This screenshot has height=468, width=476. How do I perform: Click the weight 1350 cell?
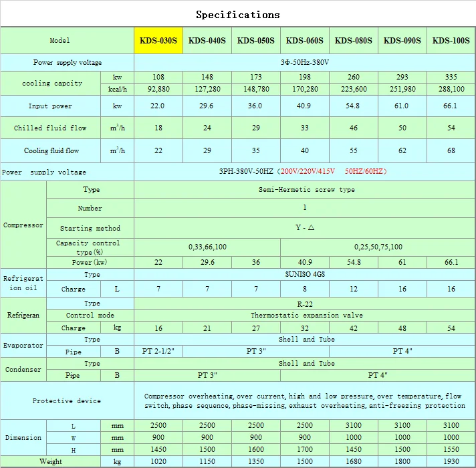pos(256,461)
